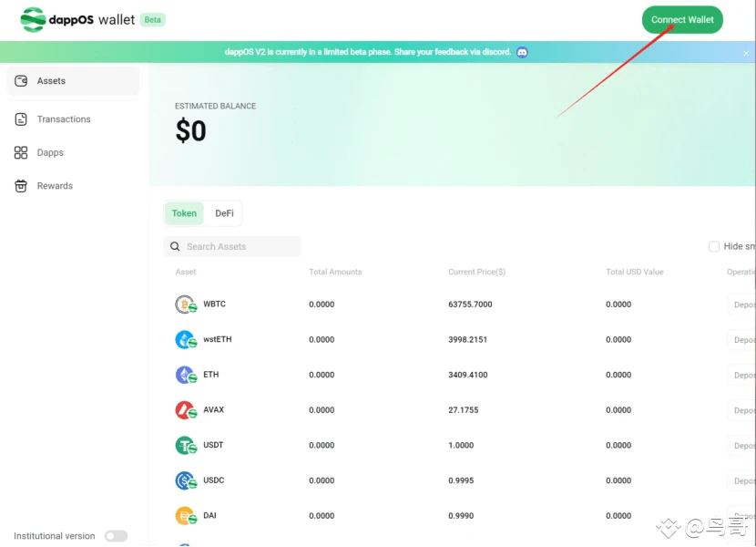Click the wstETH asset name
Image resolution: width=756 pixels, height=547 pixels.
point(218,339)
